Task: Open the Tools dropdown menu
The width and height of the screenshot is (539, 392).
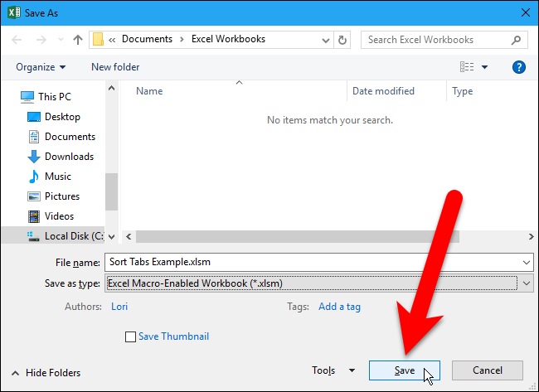Action: point(333,370)
